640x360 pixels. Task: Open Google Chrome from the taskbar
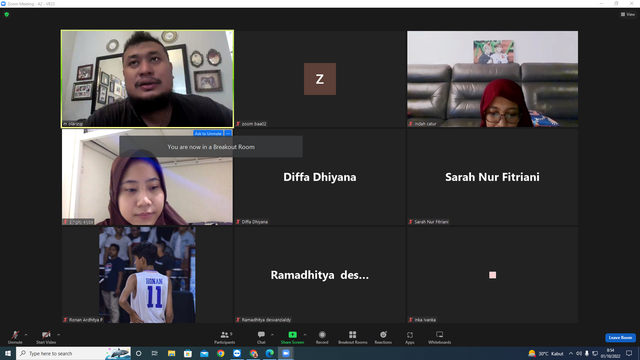coord(220,353)
